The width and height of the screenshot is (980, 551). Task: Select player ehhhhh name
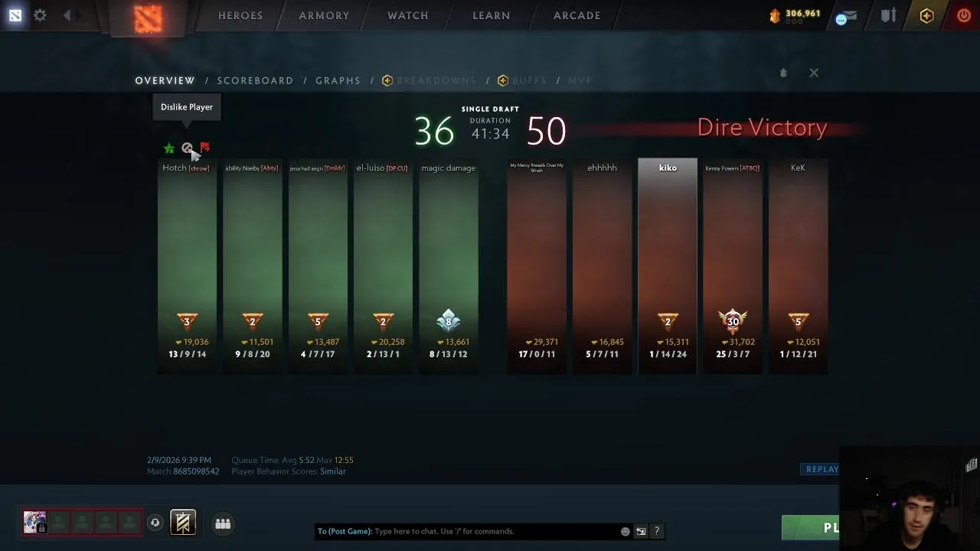tap(602, 168)
